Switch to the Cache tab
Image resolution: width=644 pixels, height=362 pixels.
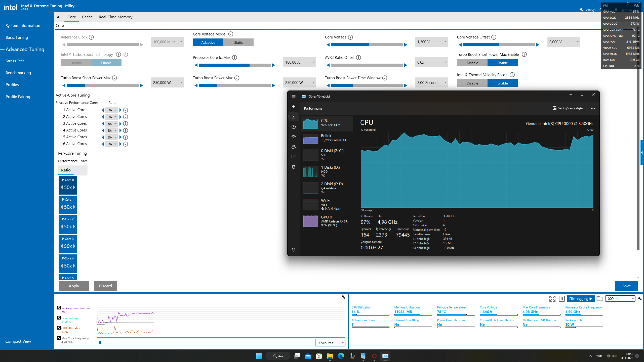87,17
